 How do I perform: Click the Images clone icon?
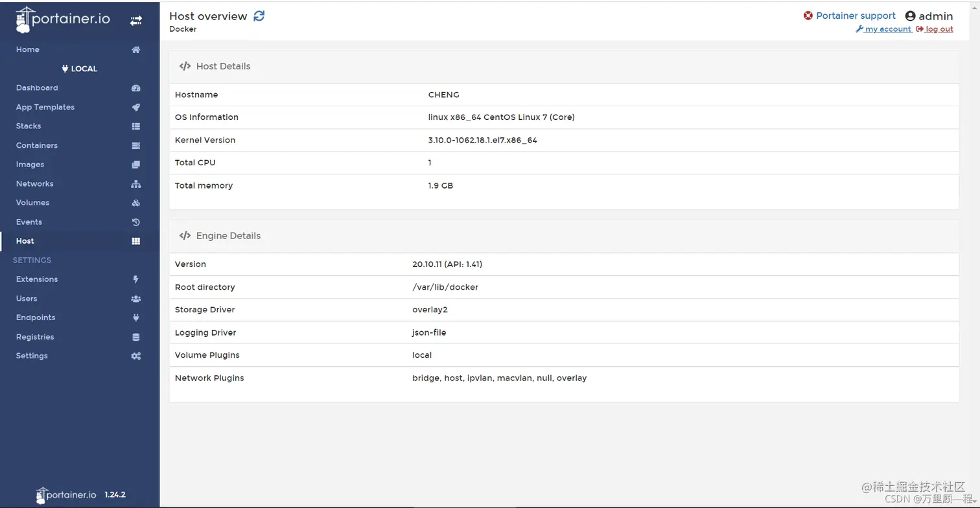[x=135, y=165]
